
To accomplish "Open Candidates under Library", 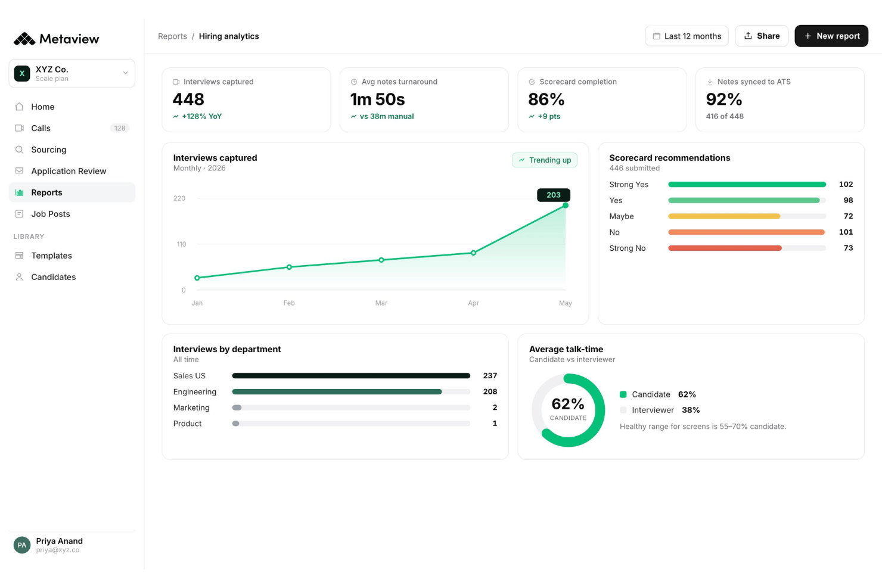I will point(72,277).
